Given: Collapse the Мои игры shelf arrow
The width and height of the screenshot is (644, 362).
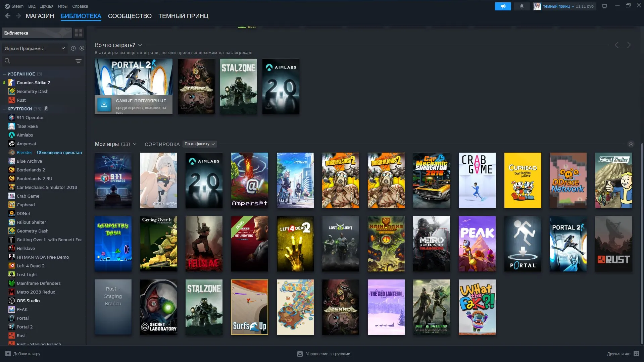Looking at the screenshot, I should pos(631,144).
